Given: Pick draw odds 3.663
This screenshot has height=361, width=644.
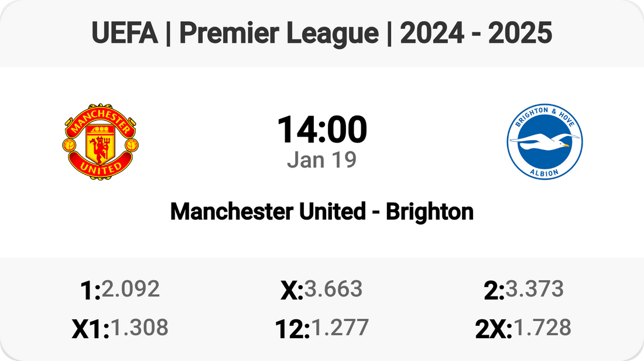Looking at the screenshot, I should pos(333,289).
